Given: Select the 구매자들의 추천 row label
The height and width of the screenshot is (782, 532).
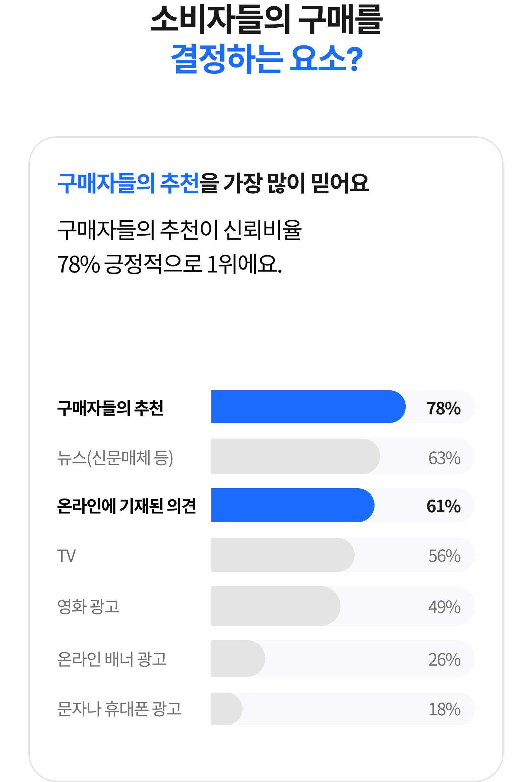Looking at the screenshot, I should [x=110, y=408].
